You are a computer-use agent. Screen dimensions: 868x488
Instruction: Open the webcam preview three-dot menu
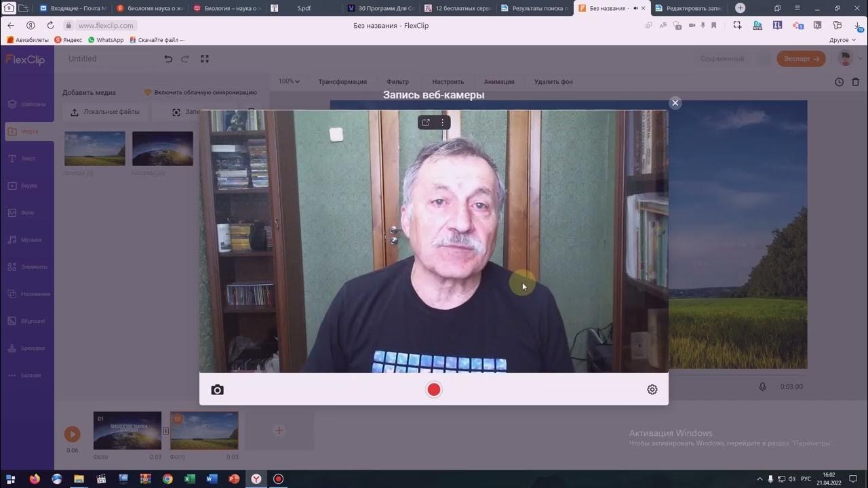(x=442, y=123)
